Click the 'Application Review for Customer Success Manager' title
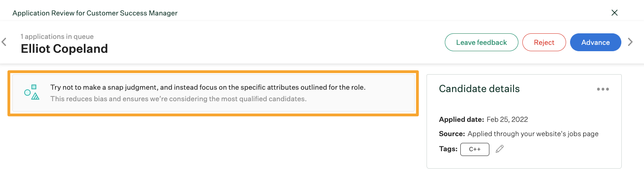 [95, 13]
